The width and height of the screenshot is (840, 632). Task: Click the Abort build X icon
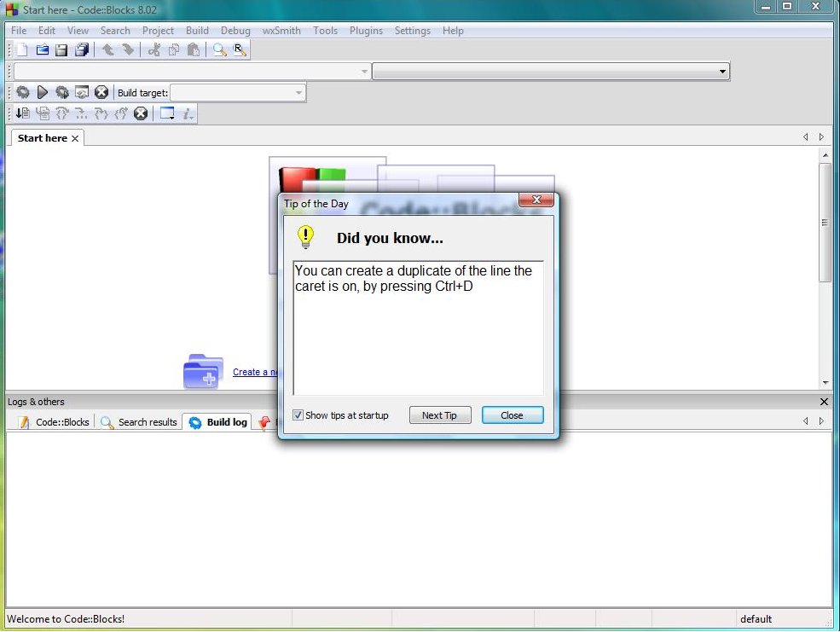(101, 92)
